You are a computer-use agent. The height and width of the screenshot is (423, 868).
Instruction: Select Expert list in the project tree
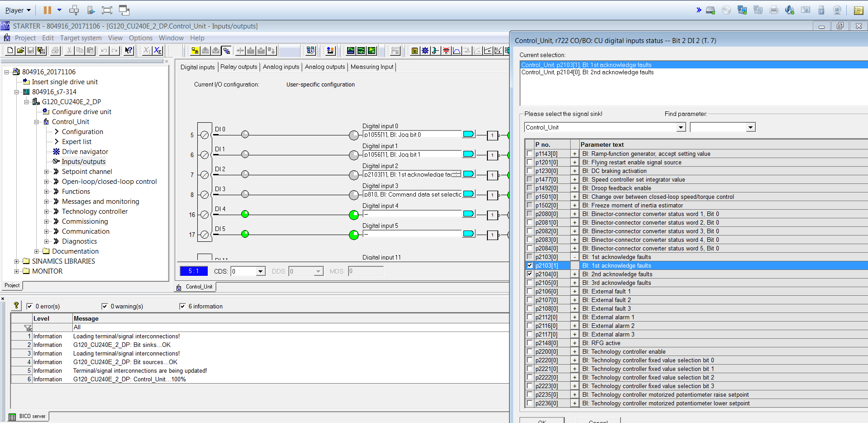point(76,142)
